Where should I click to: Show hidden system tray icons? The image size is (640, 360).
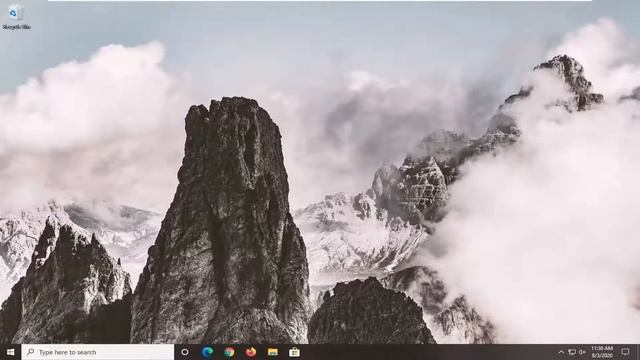[561, 352]
